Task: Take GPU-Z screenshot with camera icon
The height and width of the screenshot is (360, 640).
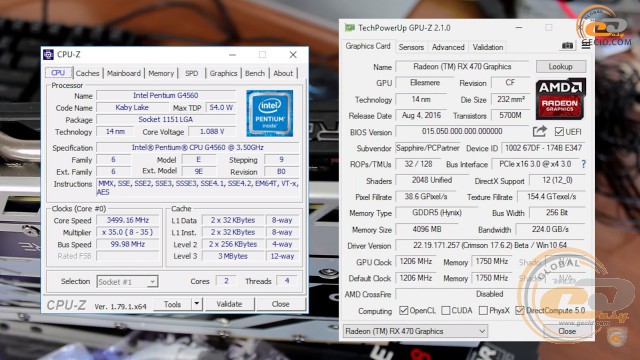Action: (567, 46)
